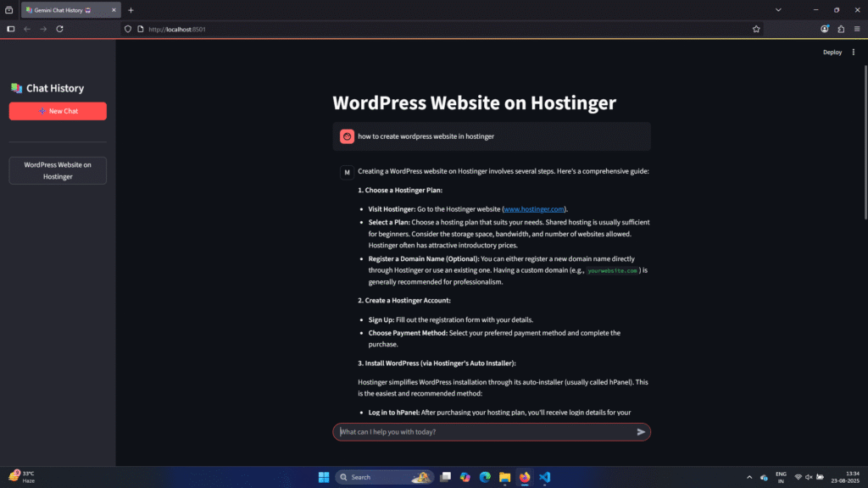868x488 pixels.
Task: Click the volume speaker tray icon
Action: coord(809,477)
